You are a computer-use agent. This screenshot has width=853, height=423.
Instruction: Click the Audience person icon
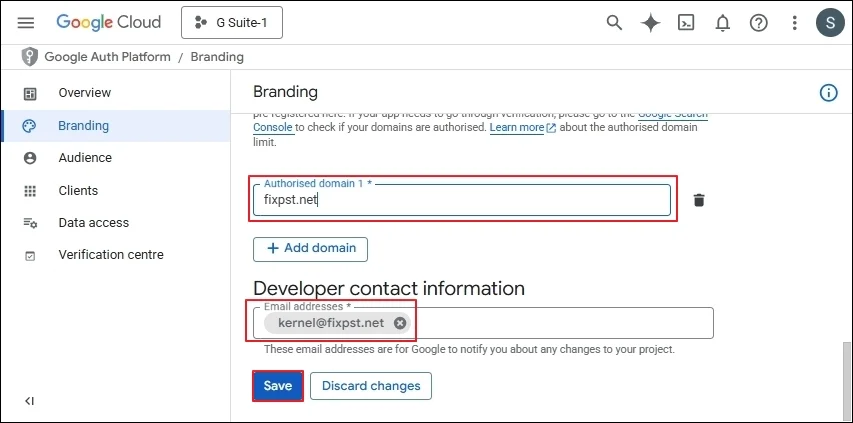click(x=30, y=158)
